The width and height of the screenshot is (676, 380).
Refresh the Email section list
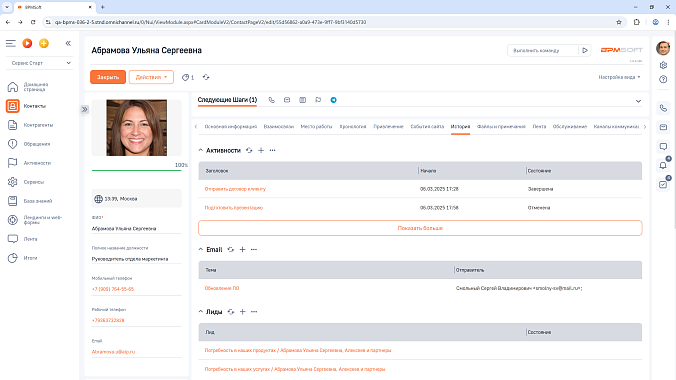(231, 250)
